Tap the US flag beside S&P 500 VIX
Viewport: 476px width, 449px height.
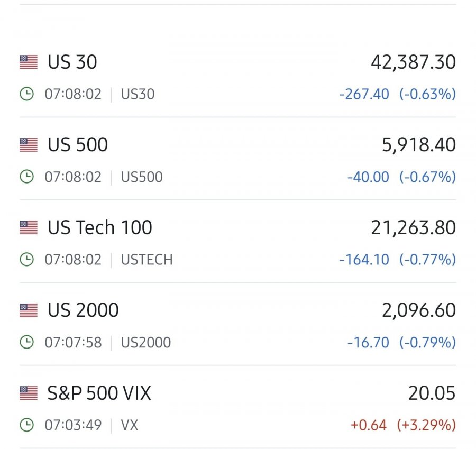(x=29, y=393)
